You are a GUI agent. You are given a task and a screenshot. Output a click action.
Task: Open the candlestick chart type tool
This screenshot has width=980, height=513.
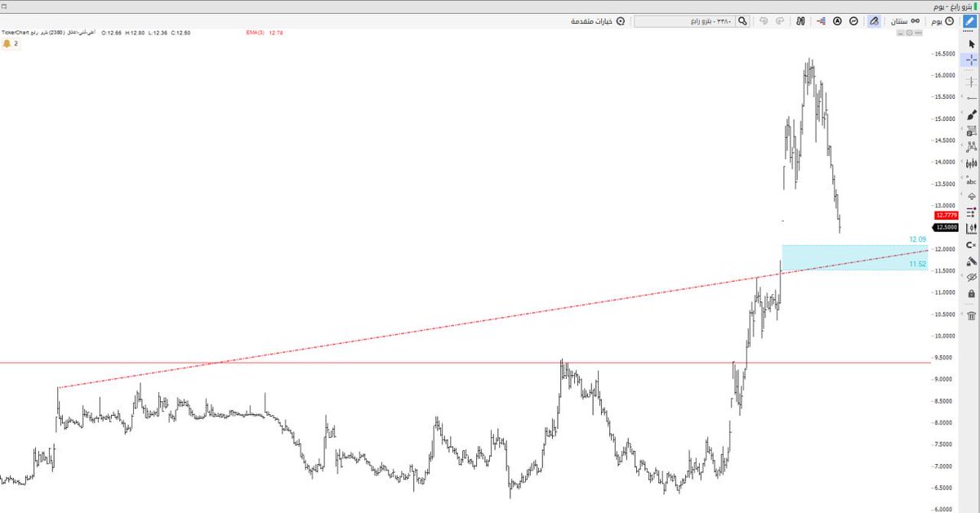tap(971, 163)
